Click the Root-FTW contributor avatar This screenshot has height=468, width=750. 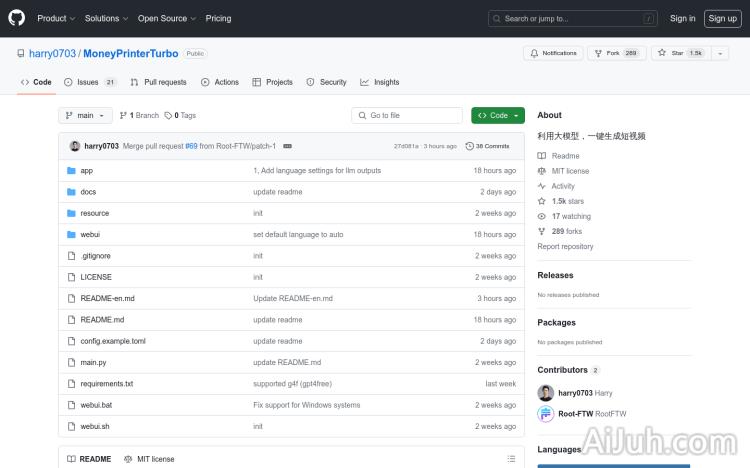tap(545, 413)
